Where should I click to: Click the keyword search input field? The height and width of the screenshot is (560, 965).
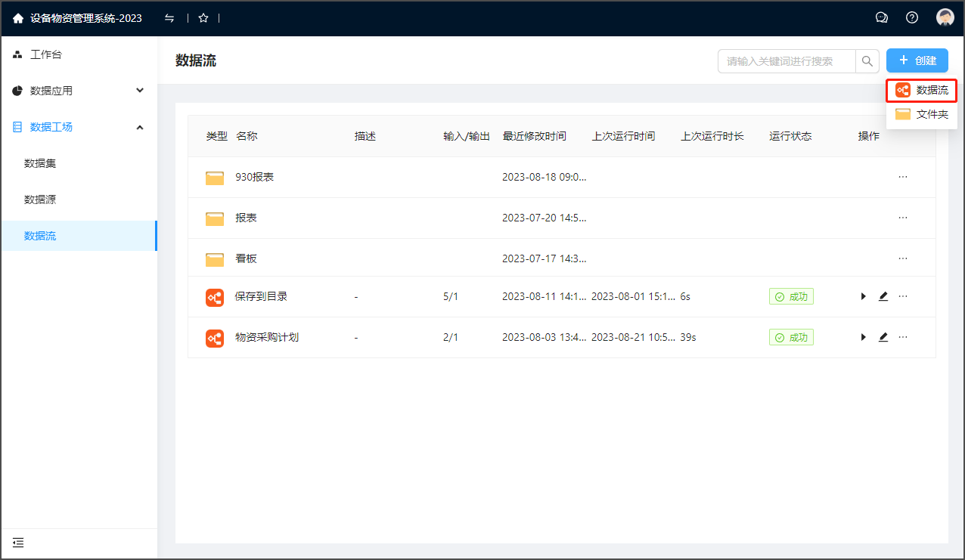coord(787,61)
